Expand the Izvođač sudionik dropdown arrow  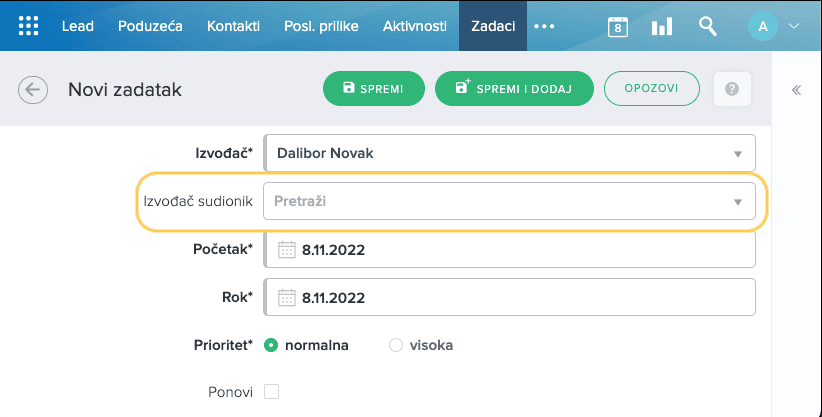(738, 201)
